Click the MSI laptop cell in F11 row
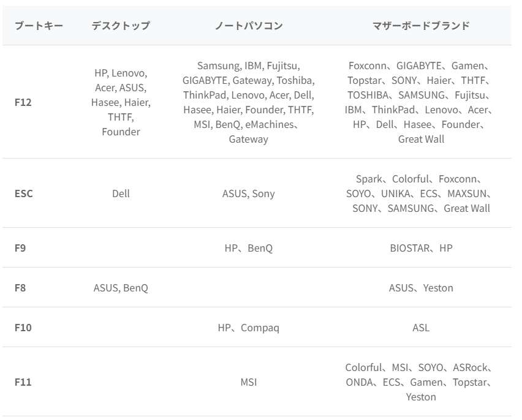This screenshot has width=522, height=420. (248, 382)
